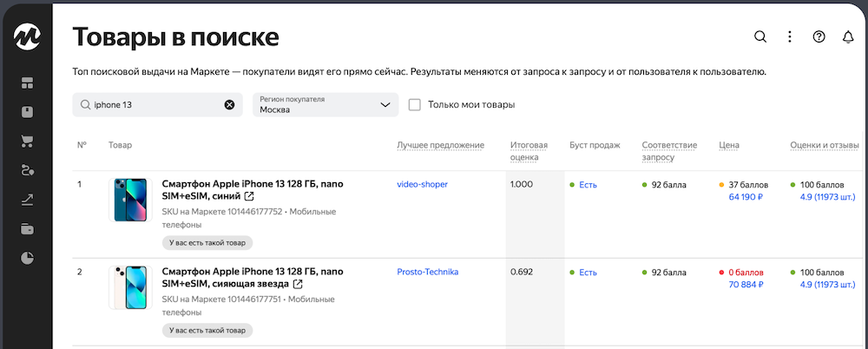The image size is (868, 349).
Task: Click the 64 190 ₽ price link
Action: click(746, 197)
